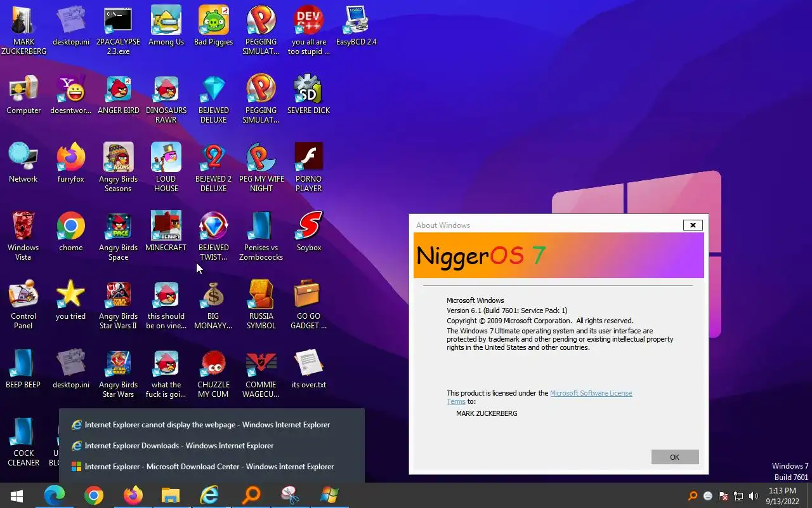
Task: Select the Angry Birds Space icon
Action: [x=119, y=236]
